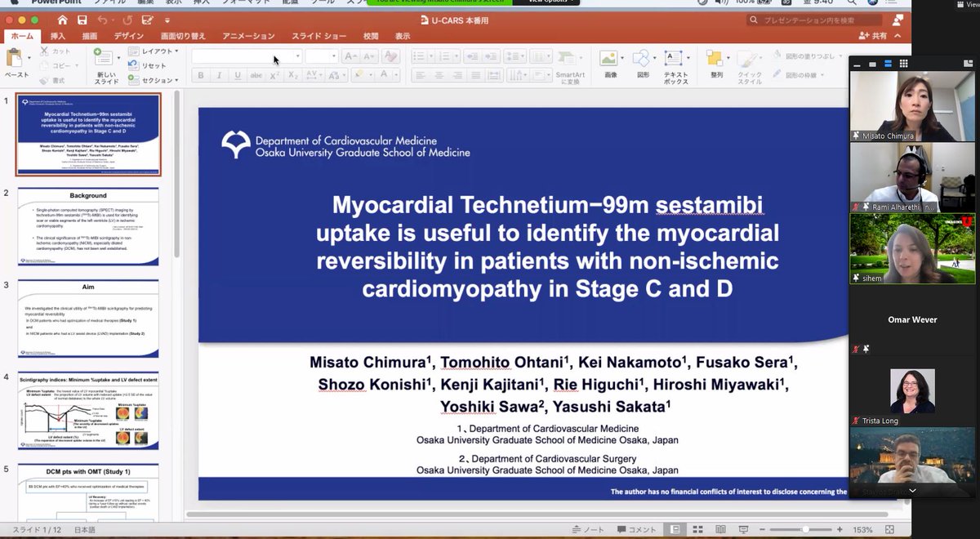This screenshot has height=539, width=980.
Task: Open the Layout (レイアウト) dropdown
Action: click(154, 51)
